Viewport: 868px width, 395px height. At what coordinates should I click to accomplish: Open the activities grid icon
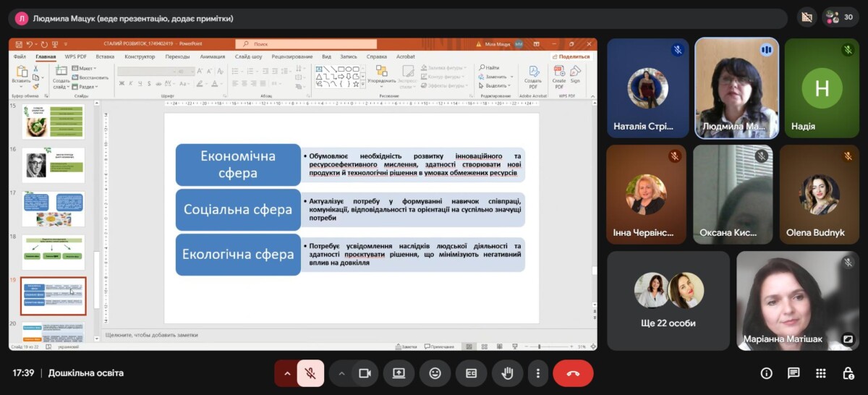point(820,373)
